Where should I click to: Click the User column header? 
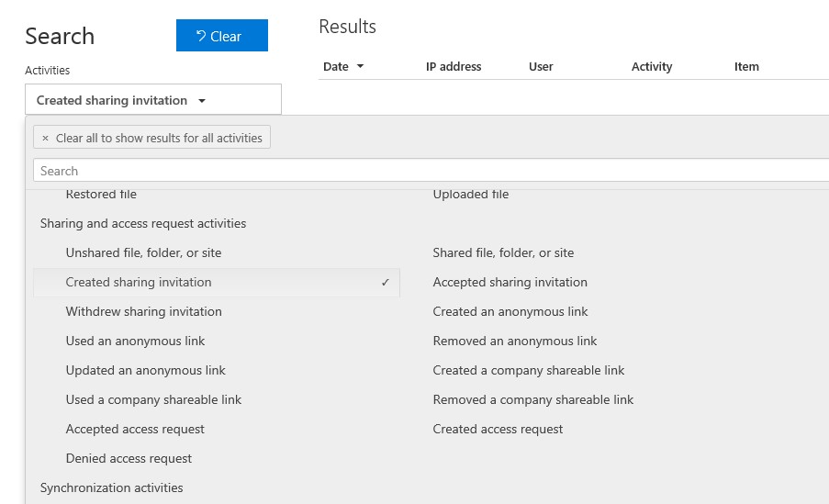point(541,67)
